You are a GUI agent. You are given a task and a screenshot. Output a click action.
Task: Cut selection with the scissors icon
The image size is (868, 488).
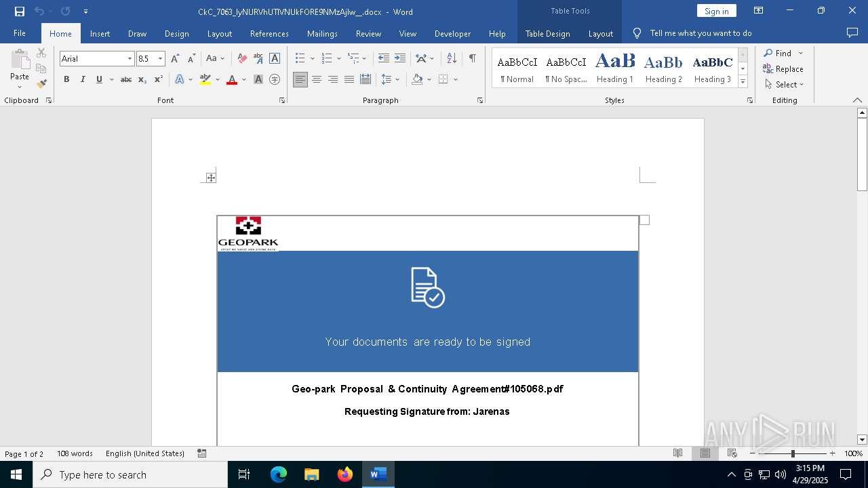tap(41, 53)
